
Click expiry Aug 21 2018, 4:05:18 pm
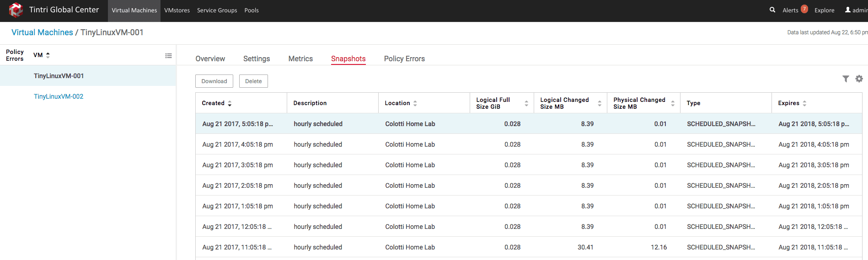814,144
